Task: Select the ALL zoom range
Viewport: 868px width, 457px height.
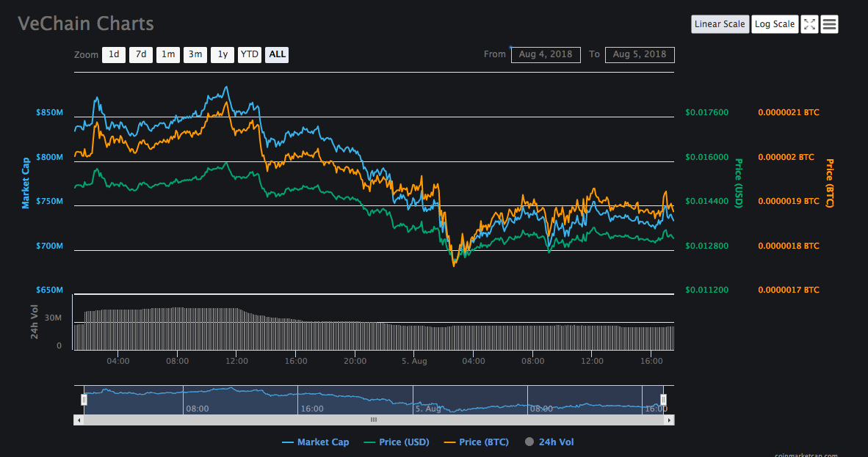Action: [x=277, y=54]
